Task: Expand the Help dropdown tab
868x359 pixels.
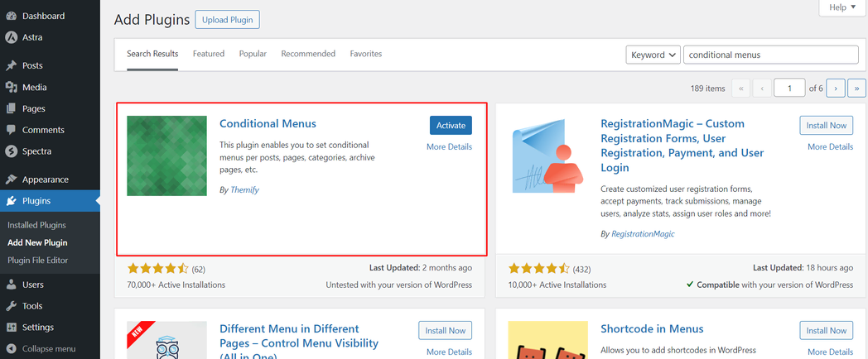Action: (842, 7)
